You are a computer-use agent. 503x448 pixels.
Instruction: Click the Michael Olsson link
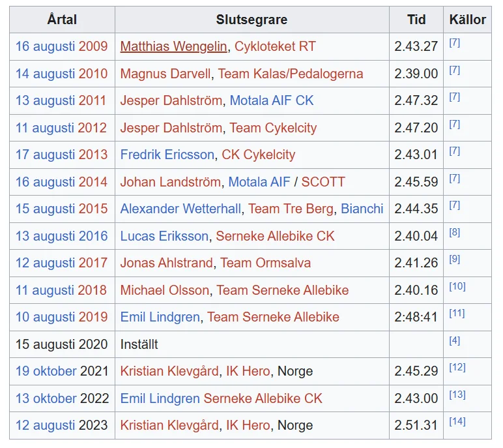click(x=165, y=290)
